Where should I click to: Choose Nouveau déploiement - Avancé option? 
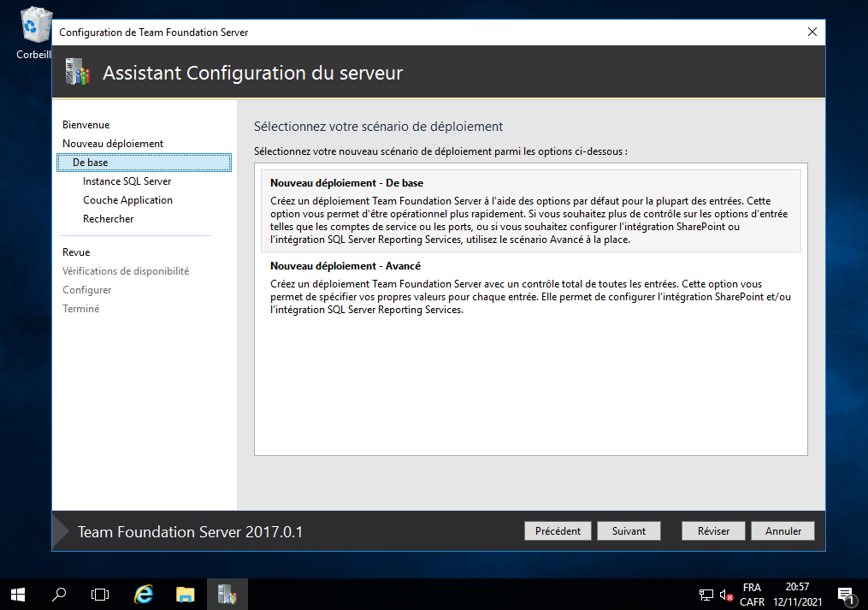pyautogui.click(x=345, y=266)
